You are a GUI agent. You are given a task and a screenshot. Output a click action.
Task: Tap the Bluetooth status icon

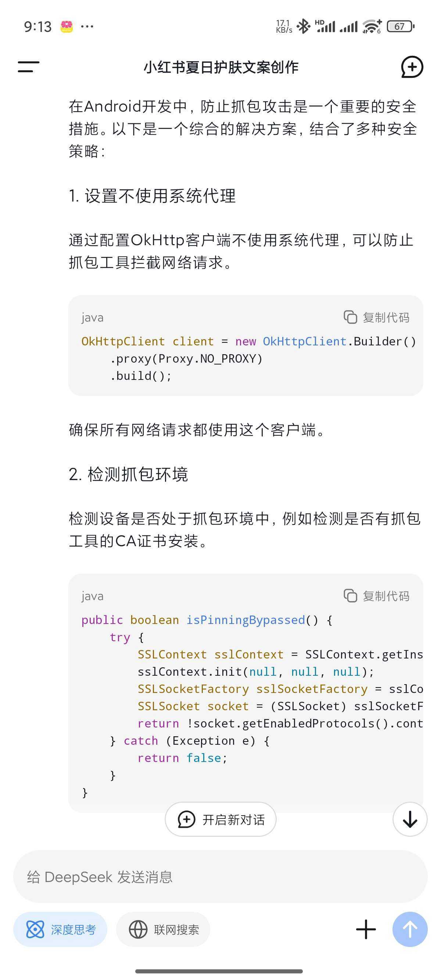click(304, 26)
